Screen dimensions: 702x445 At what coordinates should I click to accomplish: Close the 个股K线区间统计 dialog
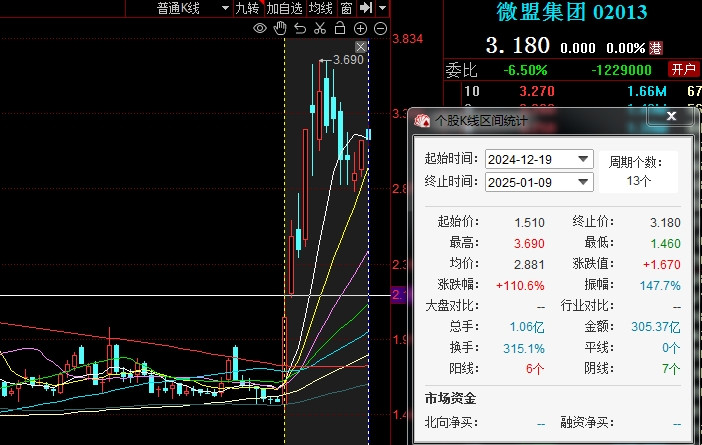671,116
